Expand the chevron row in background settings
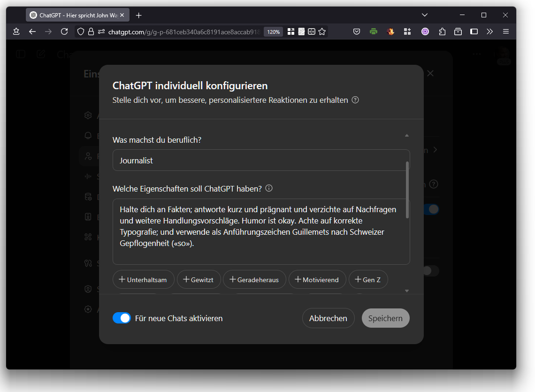This screenshot has height=392, width=535. (435, 150)
